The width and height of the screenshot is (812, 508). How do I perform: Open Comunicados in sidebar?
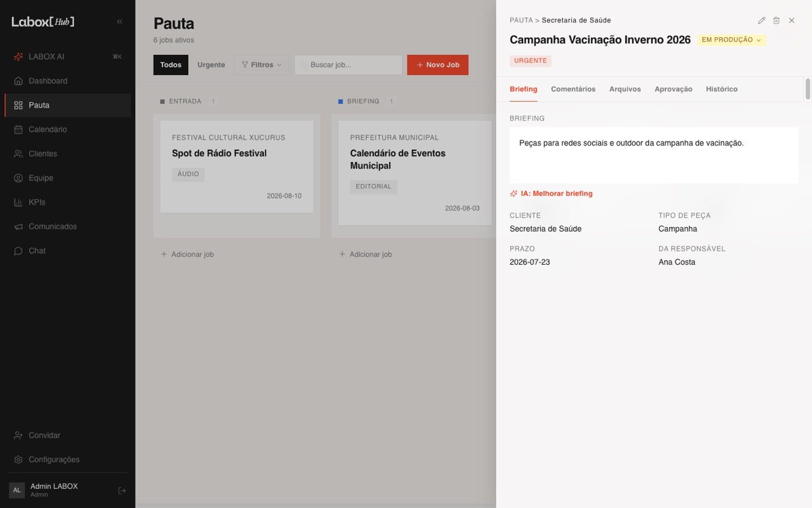tap(68, 227)
